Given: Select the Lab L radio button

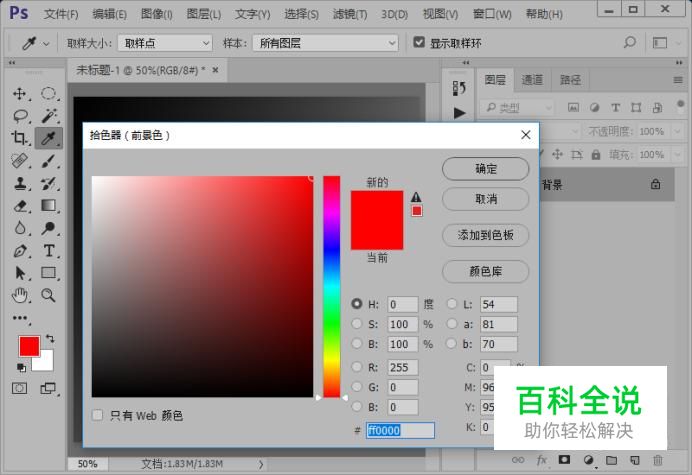Looking at the screenshot, I should (451, 304).
